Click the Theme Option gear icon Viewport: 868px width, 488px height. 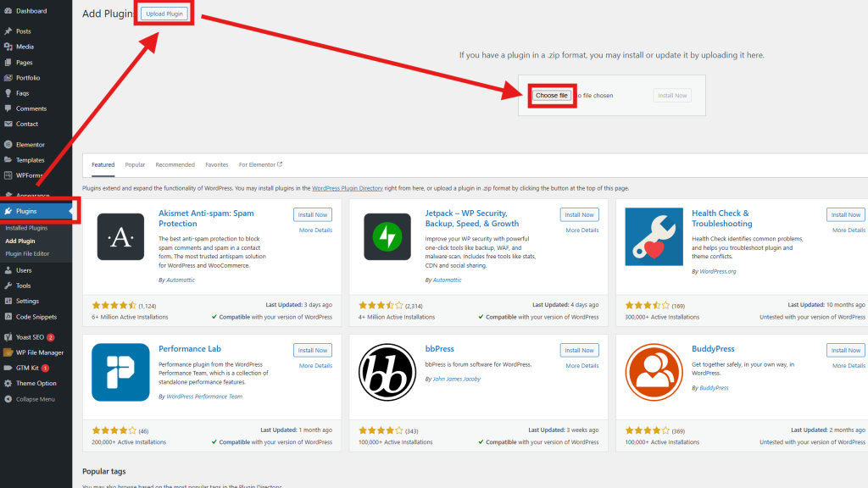[8, 383]
